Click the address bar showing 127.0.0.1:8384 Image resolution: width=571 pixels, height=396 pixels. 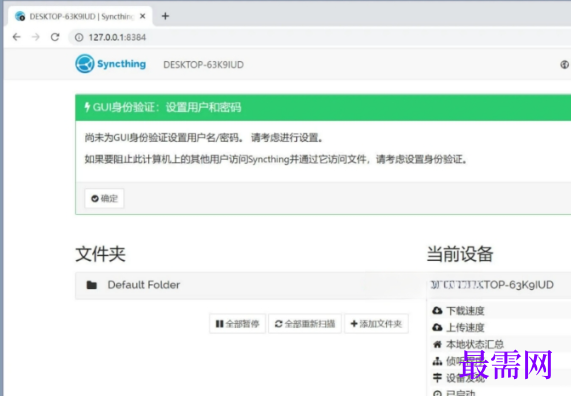pos(320,37)
